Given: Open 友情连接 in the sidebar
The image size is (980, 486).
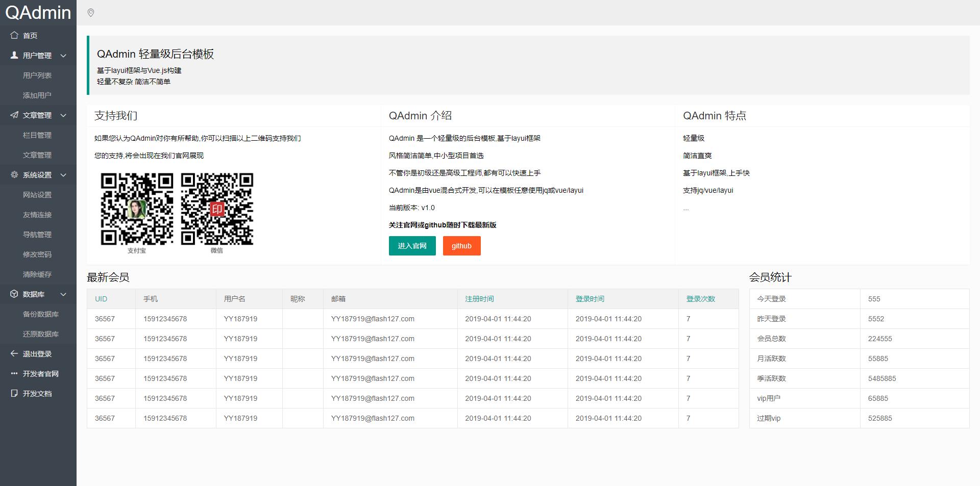Looking at the screenshot, I should (37, 215).
